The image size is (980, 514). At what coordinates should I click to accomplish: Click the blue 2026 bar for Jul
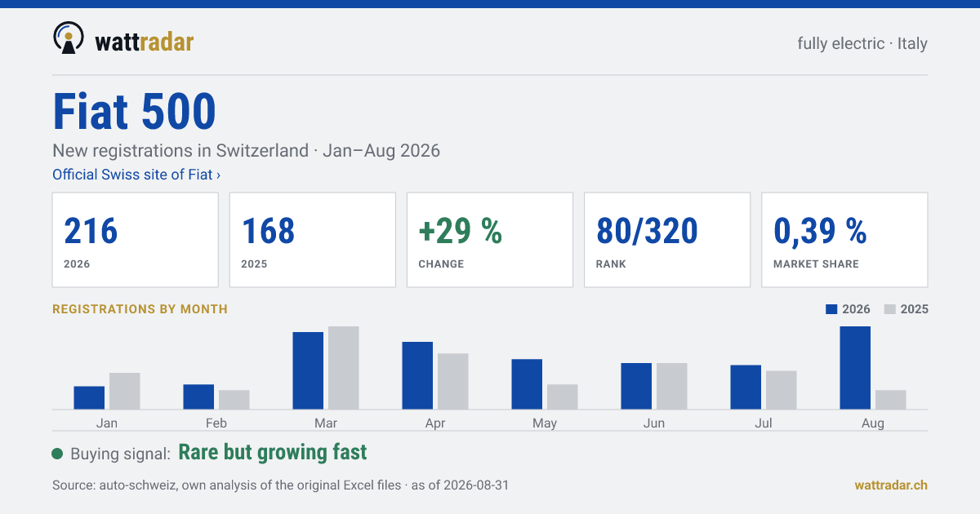click(746, 387)
